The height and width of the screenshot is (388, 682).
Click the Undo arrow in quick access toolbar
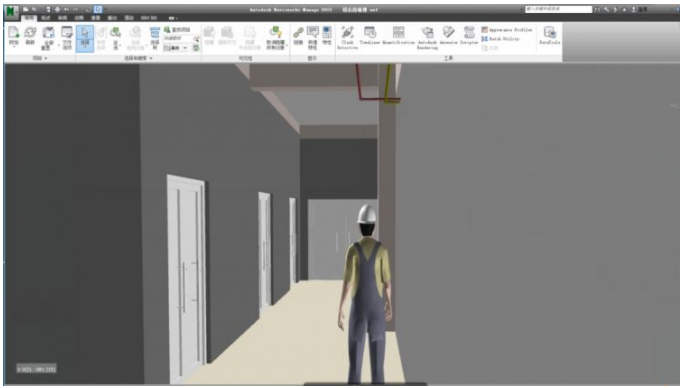click(x=66, y=9)
